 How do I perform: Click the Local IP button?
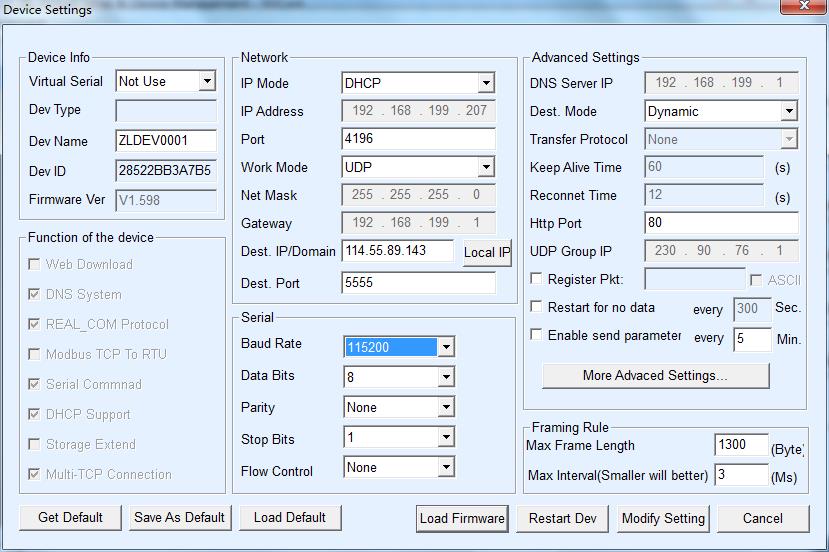point(487,253)
